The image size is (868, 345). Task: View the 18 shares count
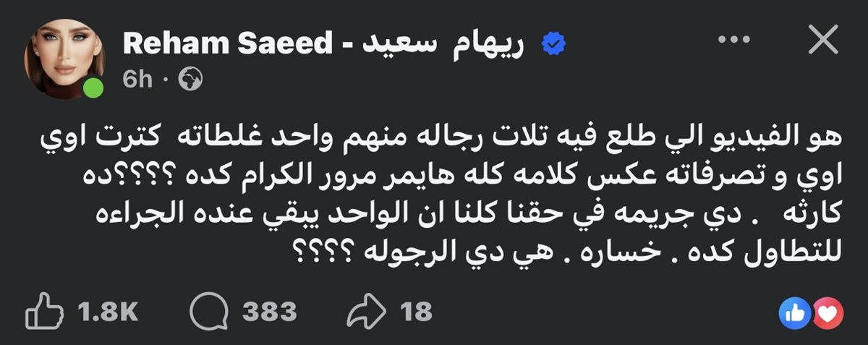416,312
